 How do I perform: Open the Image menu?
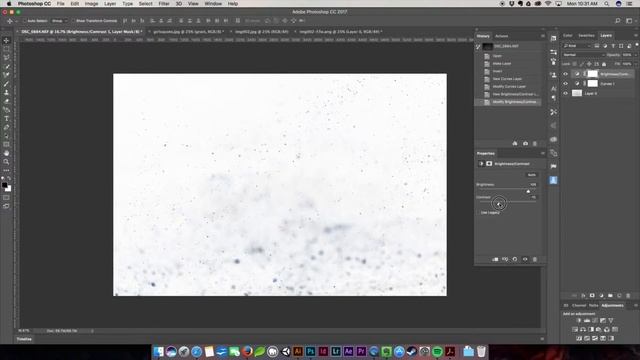(91, 4)
